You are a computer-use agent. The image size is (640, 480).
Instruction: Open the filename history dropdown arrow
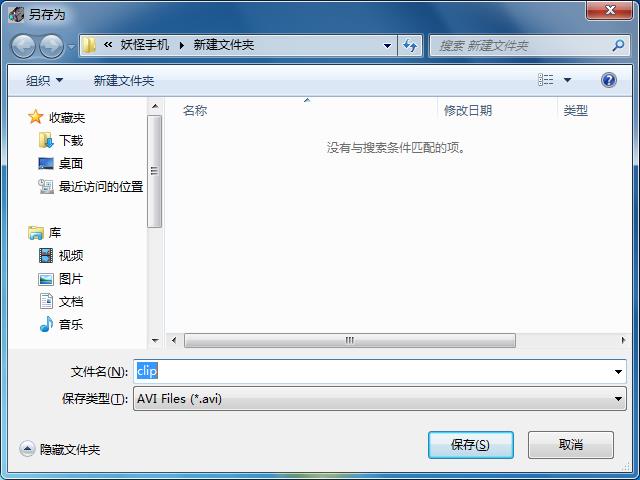tap(618, 371)
